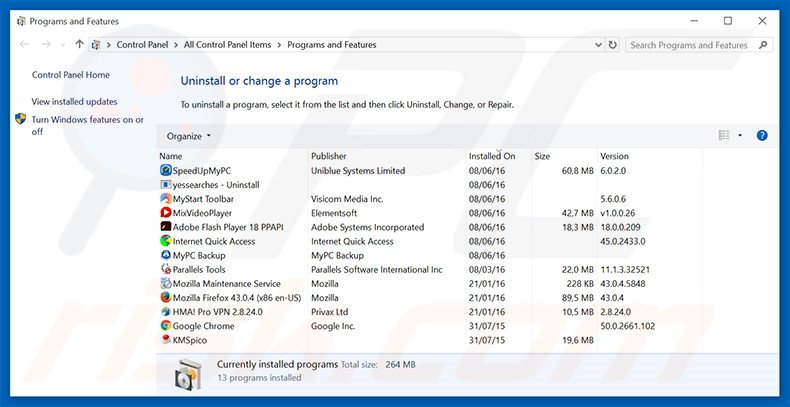Select the KMSpico entry
This screenshot has width=790, height=407.
pyautogui.click(x=189, y=340)
